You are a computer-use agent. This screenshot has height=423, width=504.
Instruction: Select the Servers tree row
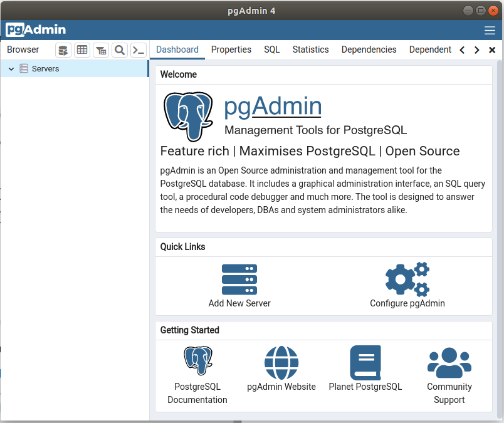(75, 68)
